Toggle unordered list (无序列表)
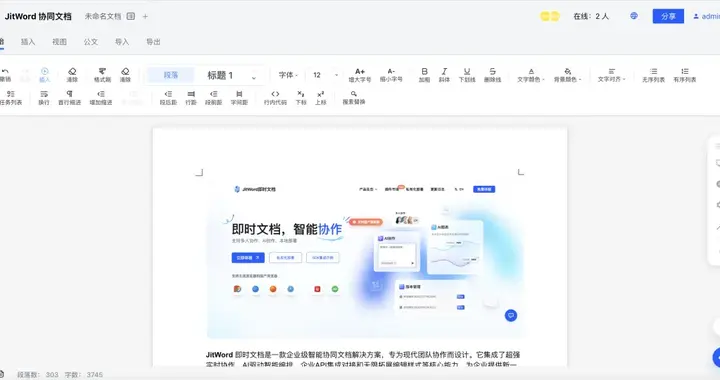Screen dimensions: 720x380 pos(653,75)
